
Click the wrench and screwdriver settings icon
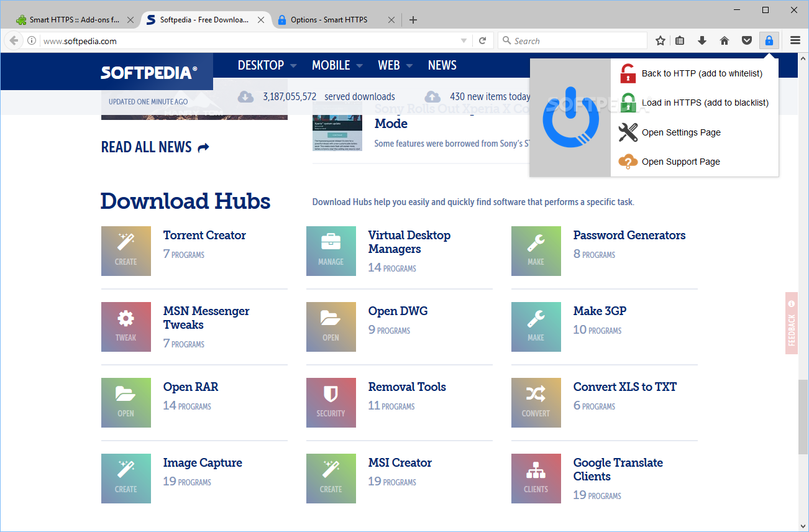point(628,132)
